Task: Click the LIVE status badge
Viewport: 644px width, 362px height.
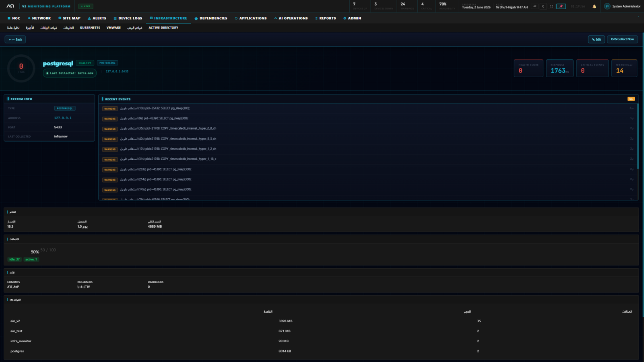Action: click(86, 6)
